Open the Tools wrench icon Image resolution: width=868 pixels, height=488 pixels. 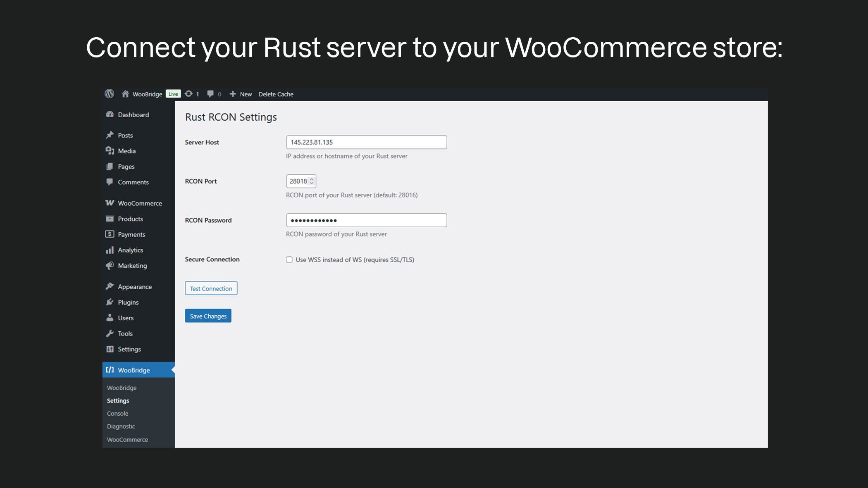click(110, 333)
